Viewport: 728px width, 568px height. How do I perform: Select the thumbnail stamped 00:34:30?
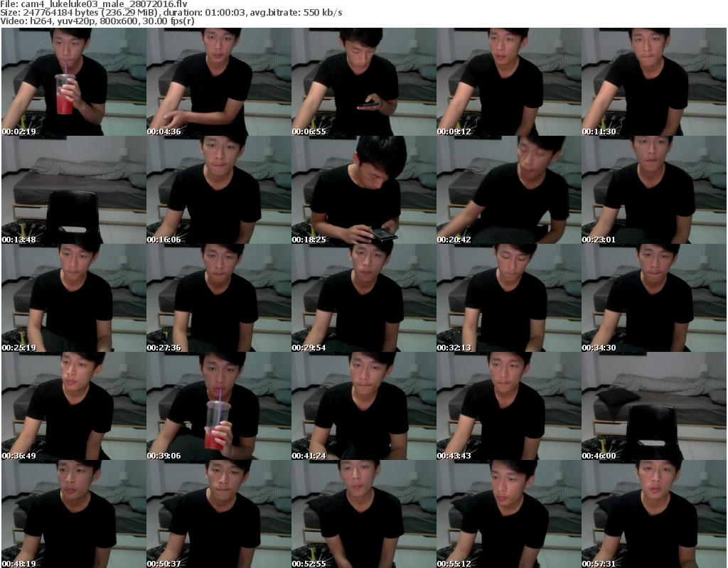tap(654, 298)
